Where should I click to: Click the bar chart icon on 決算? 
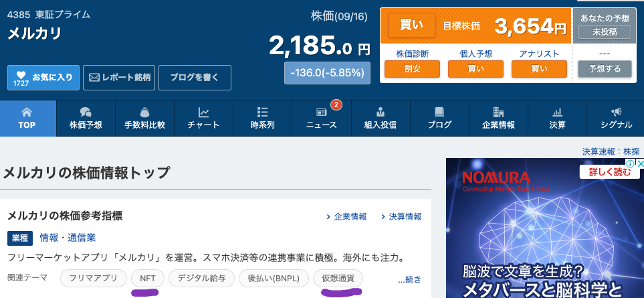pos(557,112)
